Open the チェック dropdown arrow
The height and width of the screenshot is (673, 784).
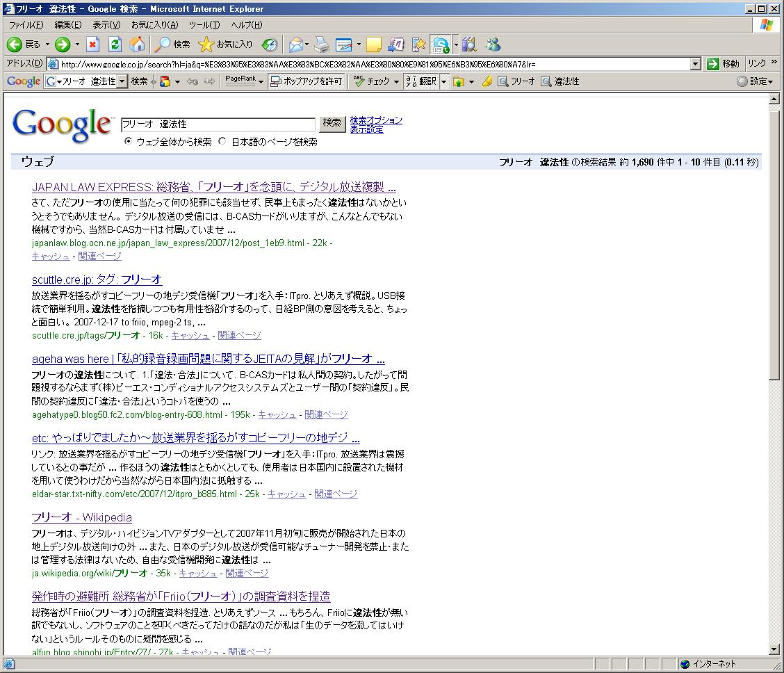(x=396, y=81)
